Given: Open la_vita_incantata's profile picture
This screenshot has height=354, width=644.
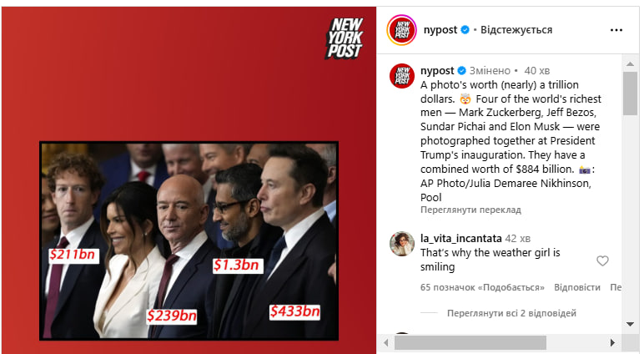Looking at the screenshot, I should coord(402,244).
